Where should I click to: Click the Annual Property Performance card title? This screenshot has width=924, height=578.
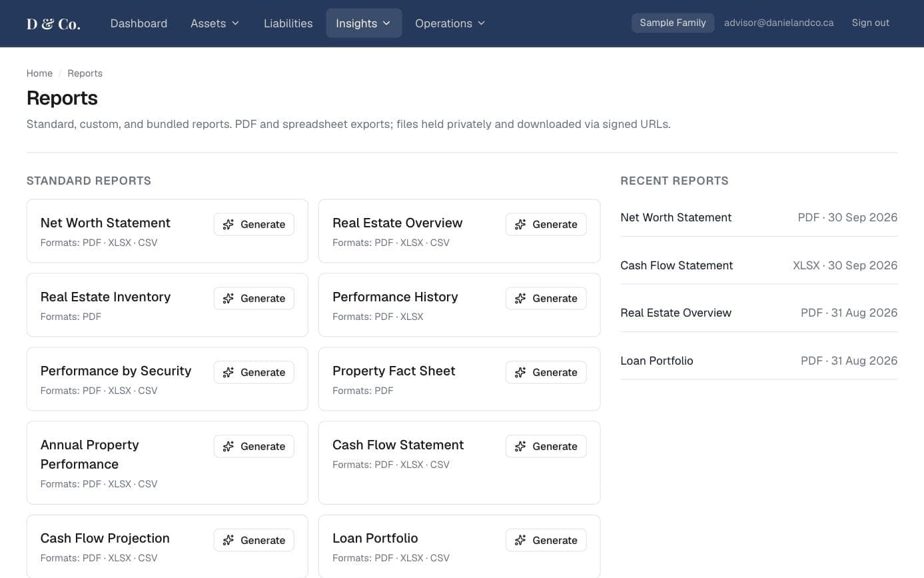pyautogui.click(x=90, y=455)
